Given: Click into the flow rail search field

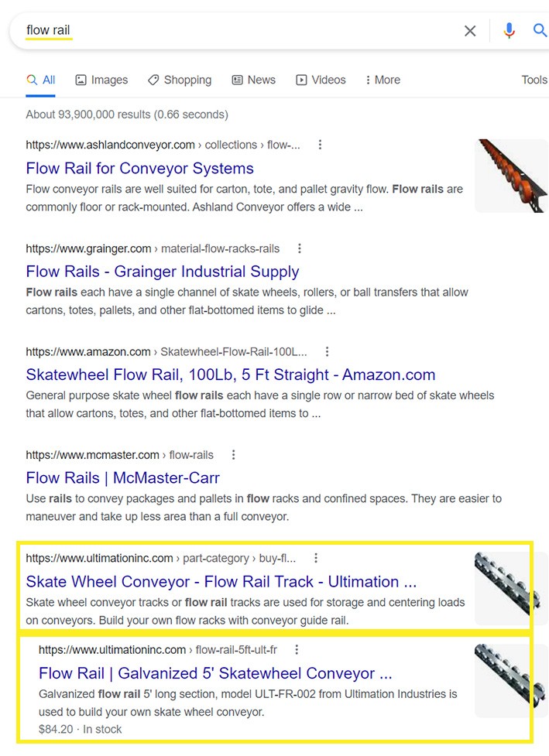Looking at the screenshot, I should click(232, 31).
